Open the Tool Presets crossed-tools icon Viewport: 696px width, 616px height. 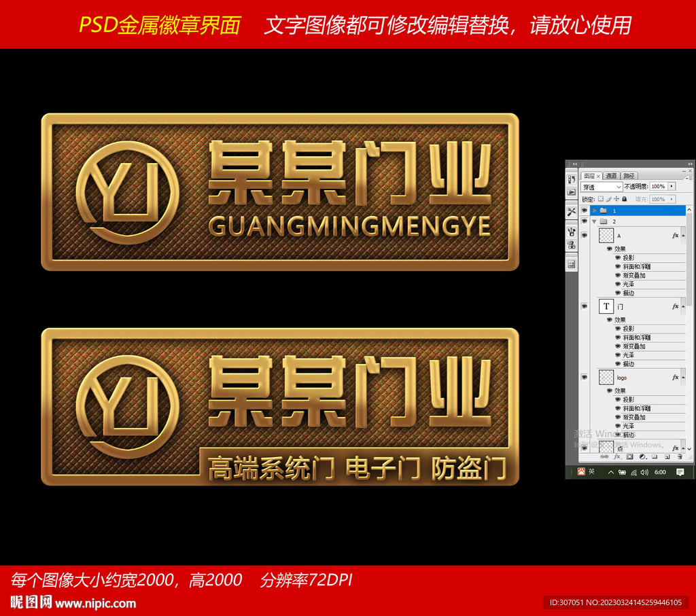pyautogui.click(x=572, y=211)
